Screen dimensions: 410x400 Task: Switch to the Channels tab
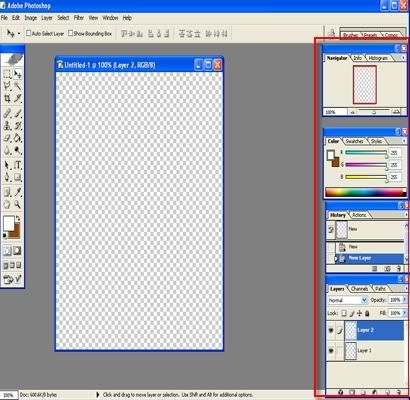point(359,289)
